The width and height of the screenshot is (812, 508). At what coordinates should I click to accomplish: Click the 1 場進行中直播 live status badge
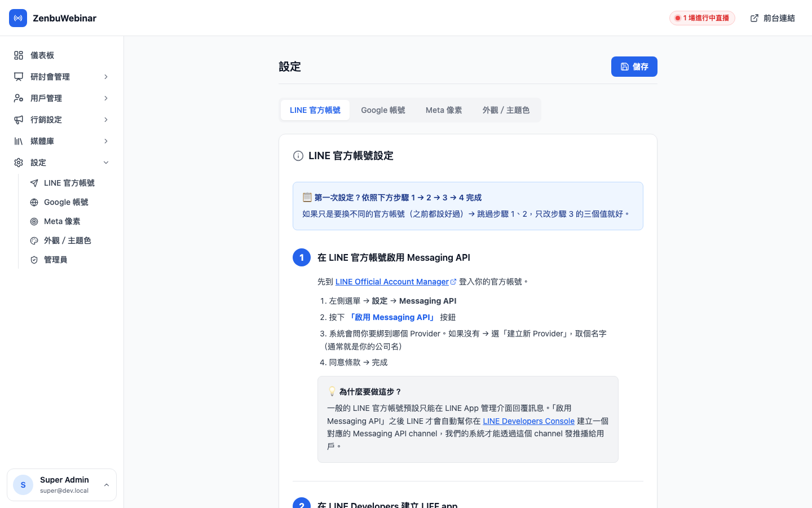pos(702,18)
